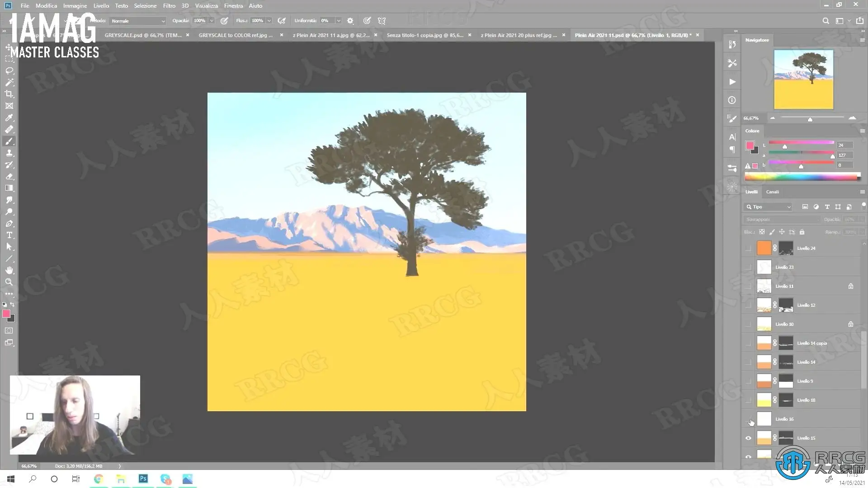This screenshot has width=868, height=488.
Task: Select the Type tool
Action: pos(9,235)
